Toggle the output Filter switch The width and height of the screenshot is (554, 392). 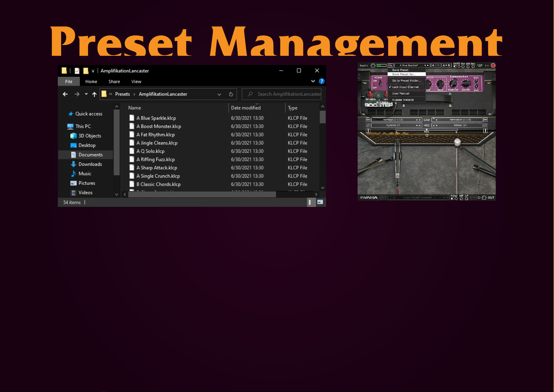[453, 199]
